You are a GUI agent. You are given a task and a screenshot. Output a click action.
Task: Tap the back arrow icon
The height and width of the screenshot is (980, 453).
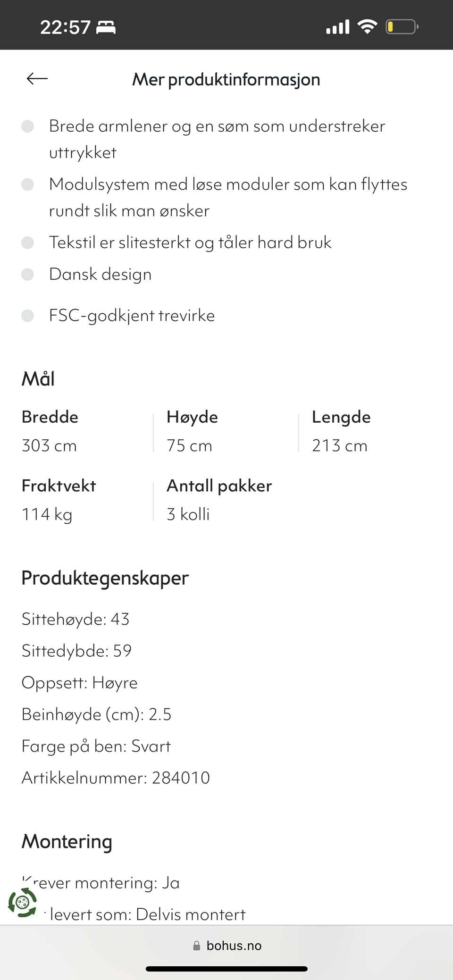(37, 79)
